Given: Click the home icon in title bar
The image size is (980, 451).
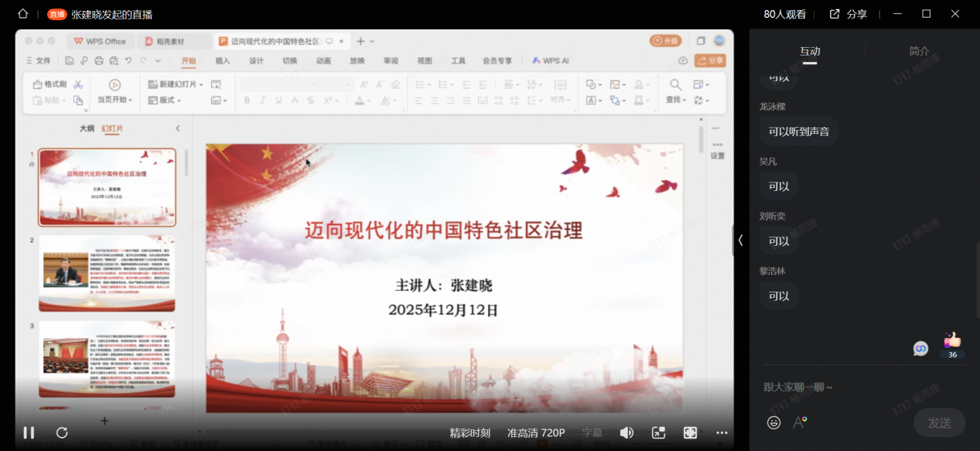Looking at the screenshot, I should [22, 14].
